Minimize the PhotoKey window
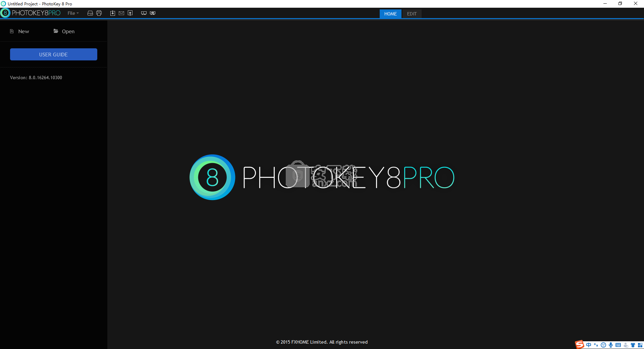This screenshot has width=644, height=349. pyautogui.click(x=605, y=4)
